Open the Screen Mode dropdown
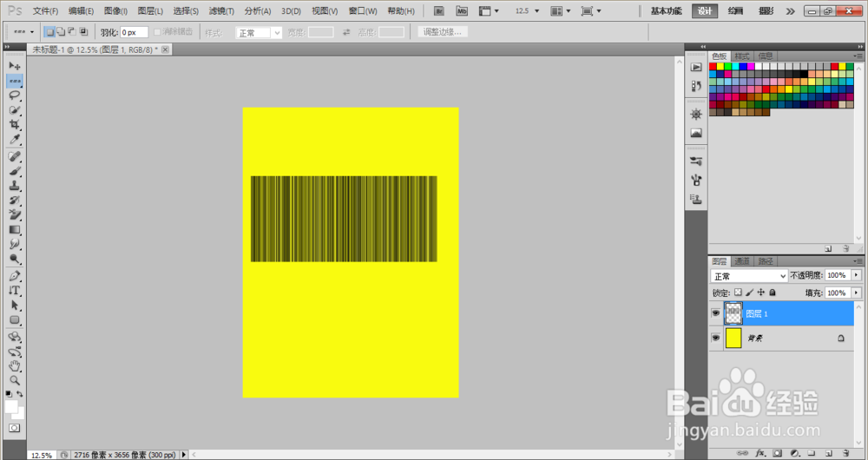This screenshot has width=868, height=460. point(590,11)
